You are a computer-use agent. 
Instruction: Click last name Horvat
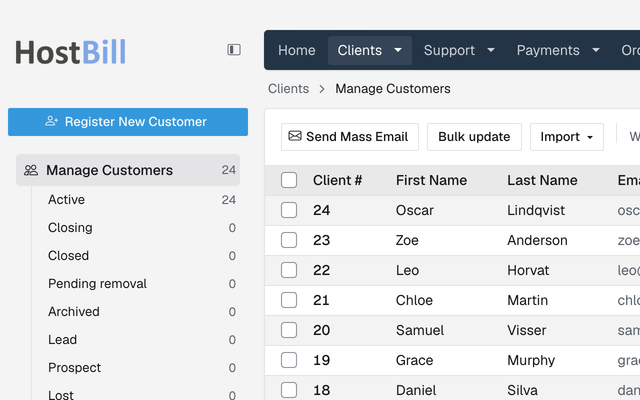click(x=528, y=270)
